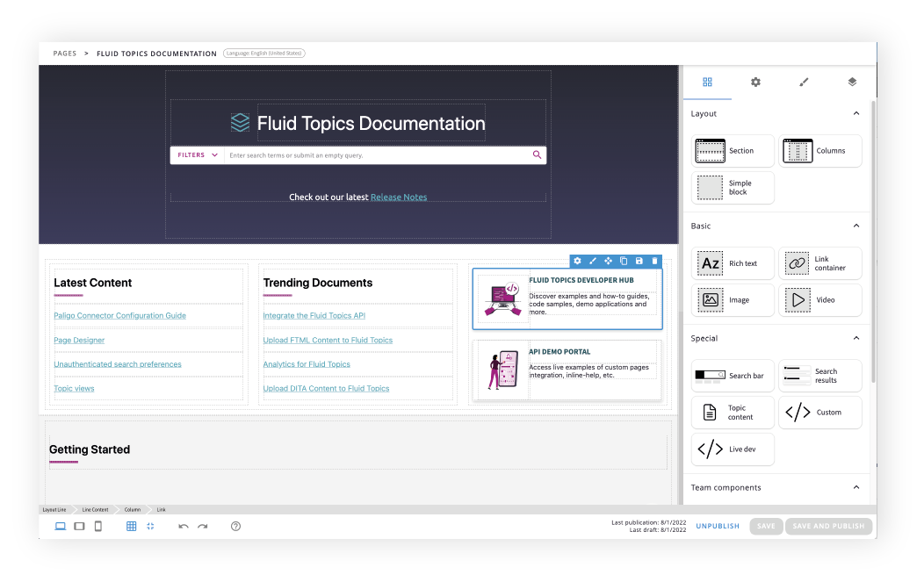Collapse the Special section

click(x=856, y=338)
